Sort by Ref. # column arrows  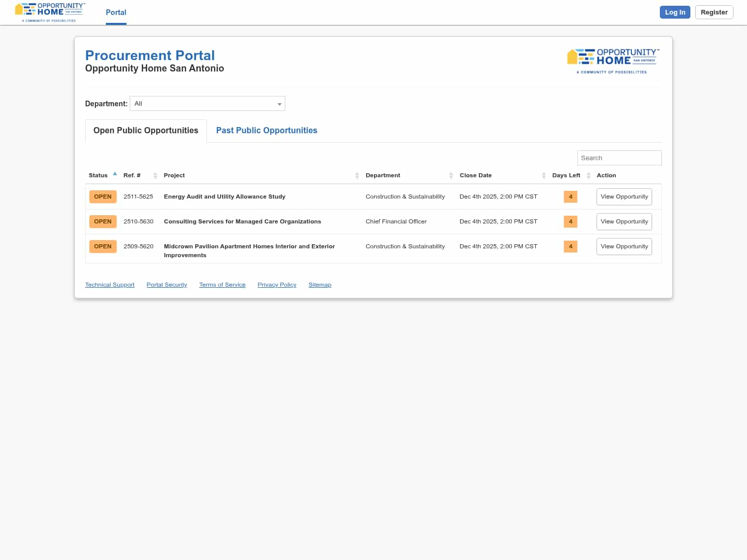(x=155, y=176)
